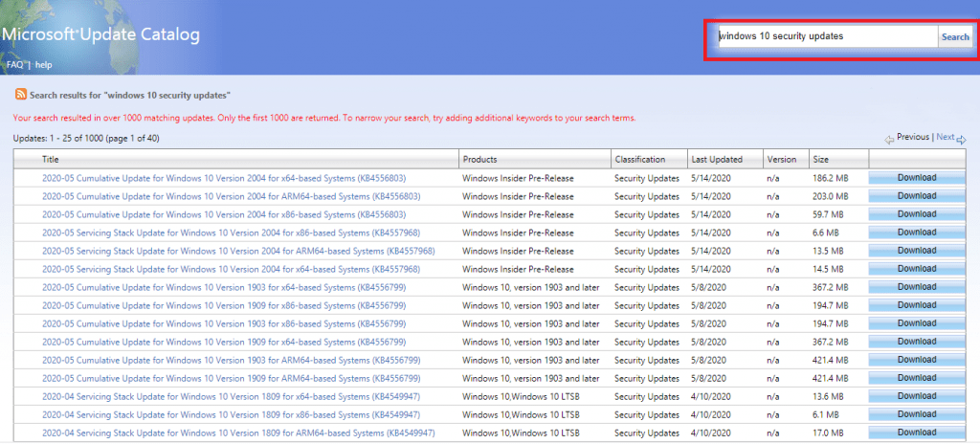
Task: Download the 203.0 MB Version 2004 ARM64 update
Action: point(917,196)
